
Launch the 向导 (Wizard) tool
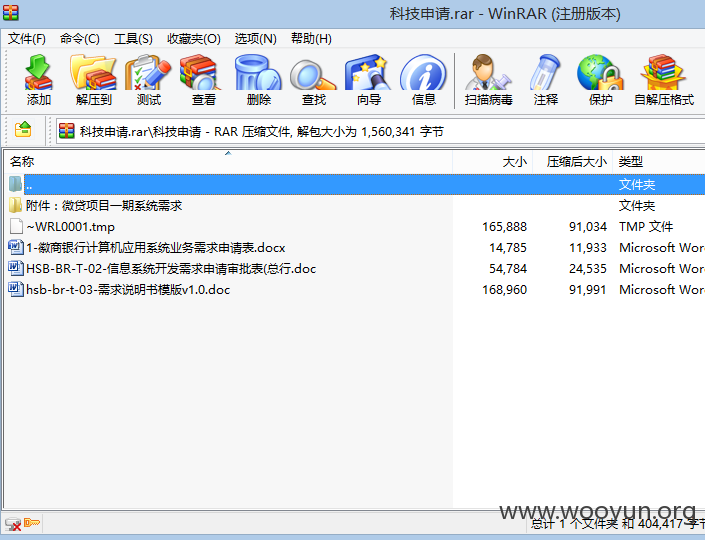368,72
